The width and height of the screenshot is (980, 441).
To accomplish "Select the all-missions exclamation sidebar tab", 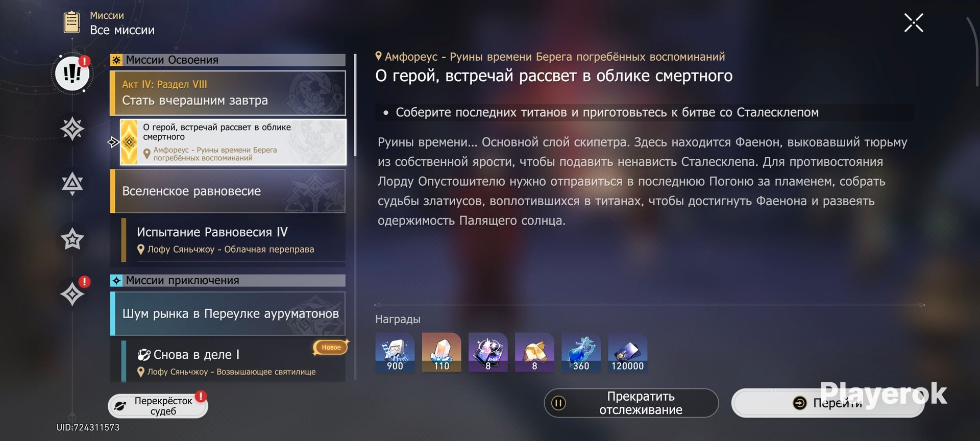I will coord(72,73).
